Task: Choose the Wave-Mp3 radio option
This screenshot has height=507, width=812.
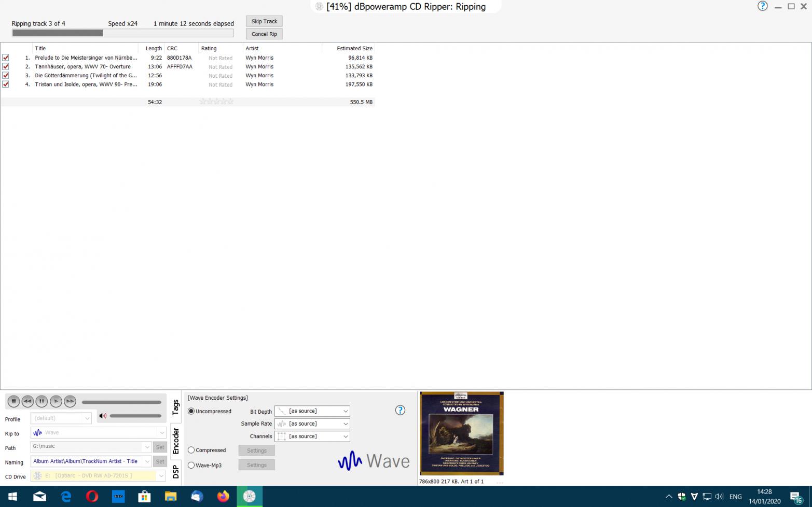Action: point(191,465)
